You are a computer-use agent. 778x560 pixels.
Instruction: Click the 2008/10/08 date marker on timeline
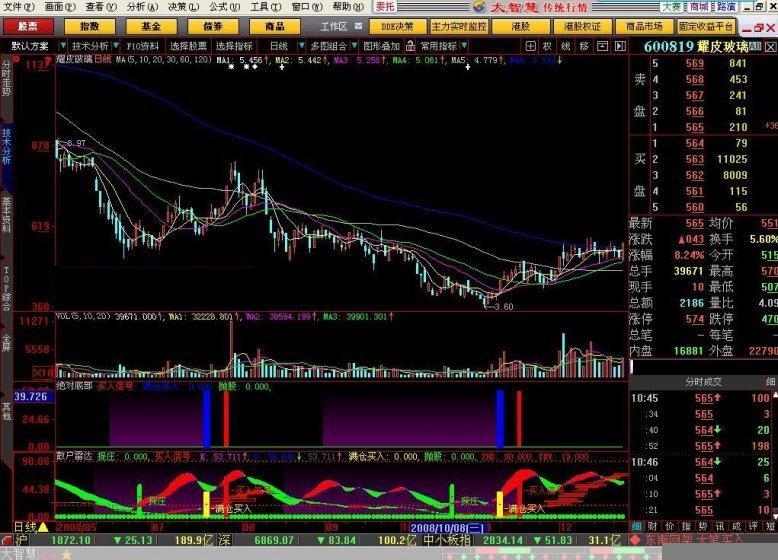click(447, 526)
